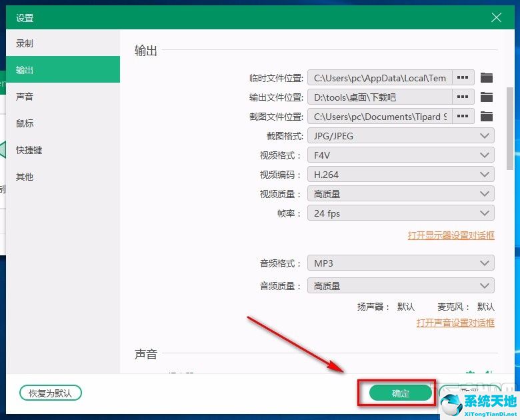The width and height of the screenshot is (520, 420).
Task: Go to the 声音 settings tab
Action: (x=63, y=97)
